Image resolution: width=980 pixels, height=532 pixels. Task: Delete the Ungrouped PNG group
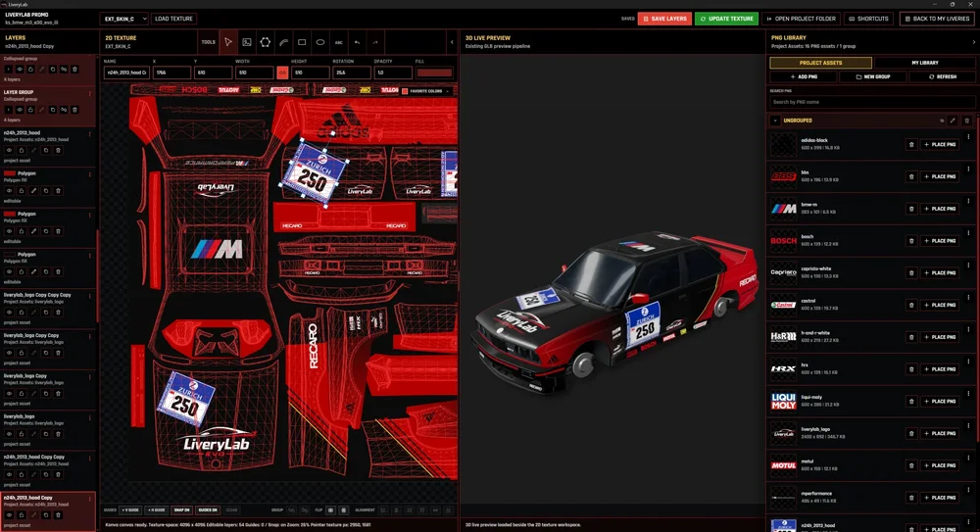(x=967, y=121)
